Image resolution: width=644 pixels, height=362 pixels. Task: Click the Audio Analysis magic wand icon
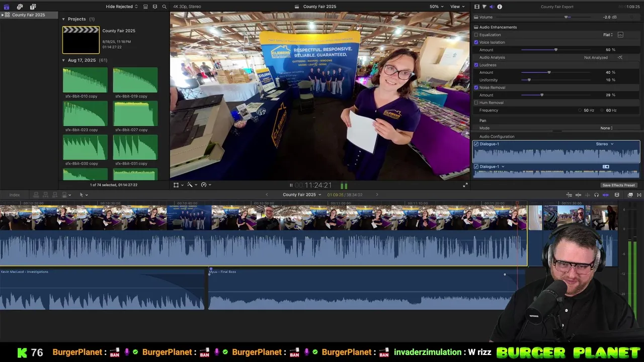[x=620, y=57]
